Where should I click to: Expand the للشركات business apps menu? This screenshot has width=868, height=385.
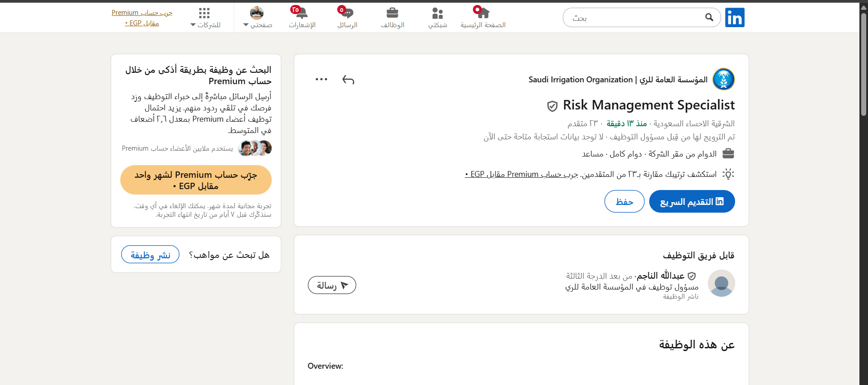pyautogui.click(x=205, y=18)
